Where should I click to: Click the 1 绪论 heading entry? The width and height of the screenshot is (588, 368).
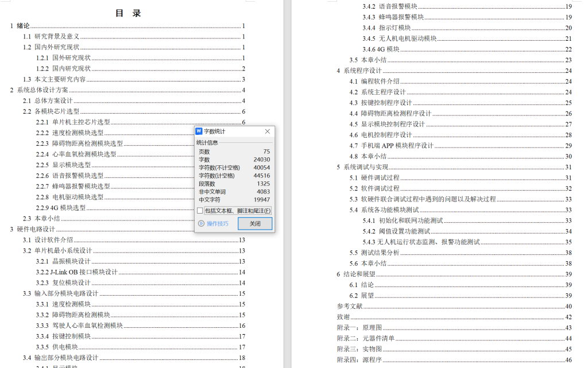tap(20, 26)
